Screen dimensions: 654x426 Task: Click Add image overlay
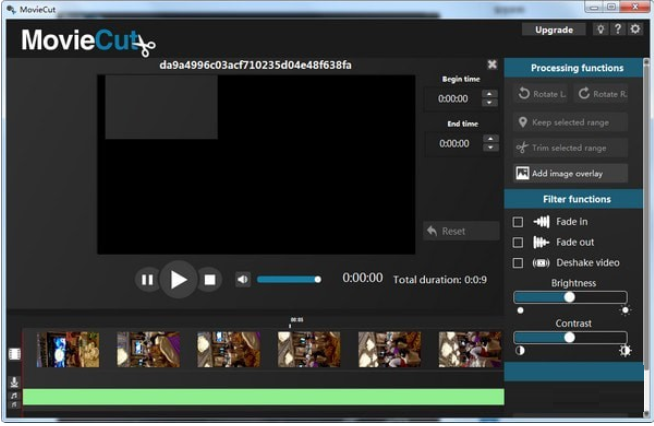point(571,173)
